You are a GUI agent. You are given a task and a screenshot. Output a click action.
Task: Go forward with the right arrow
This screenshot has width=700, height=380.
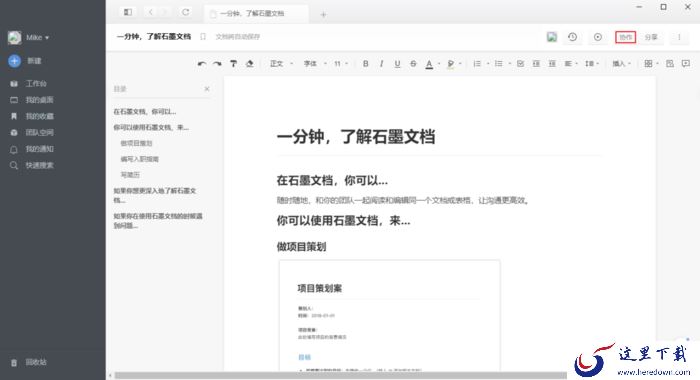point(165,13)
